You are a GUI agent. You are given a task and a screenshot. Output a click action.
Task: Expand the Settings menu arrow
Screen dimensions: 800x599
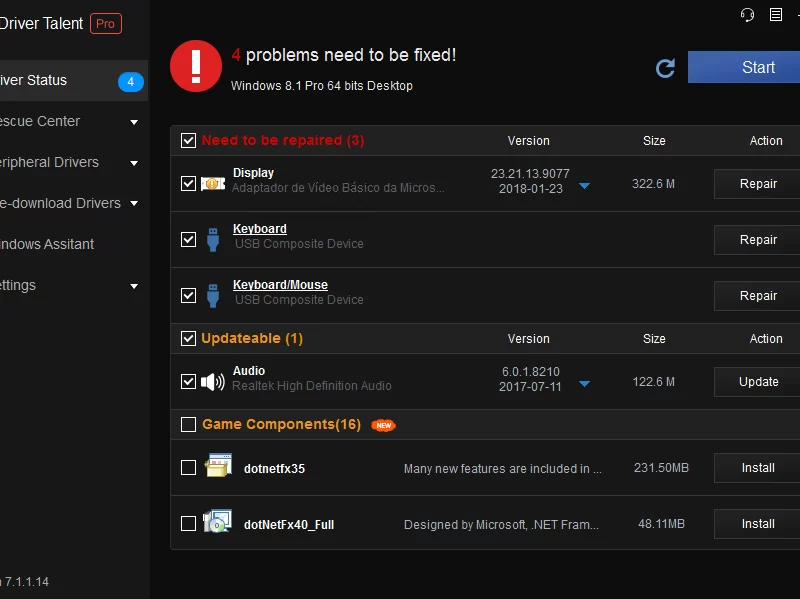(134, 286)
